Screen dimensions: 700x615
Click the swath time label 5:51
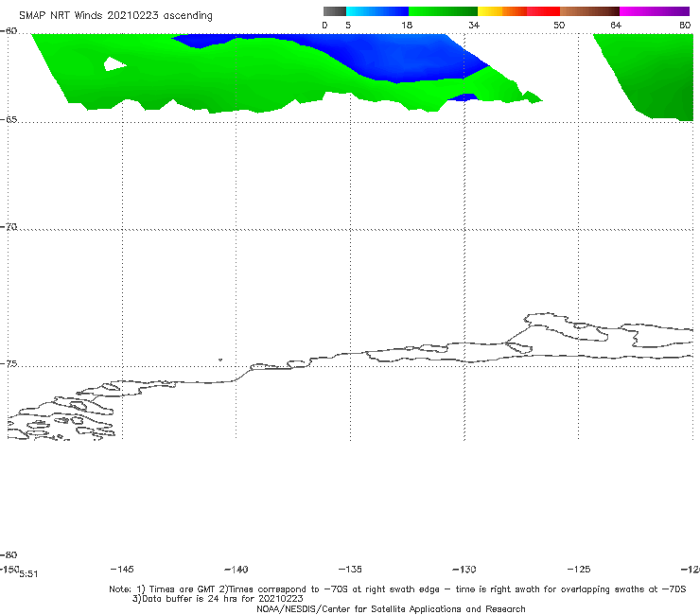[x=28, y=574]
